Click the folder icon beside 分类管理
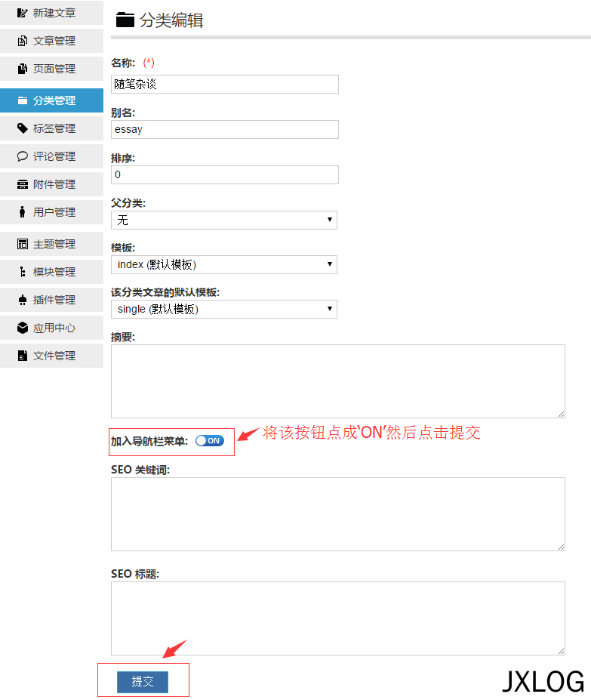591x700 pixels. coord(23,100)
